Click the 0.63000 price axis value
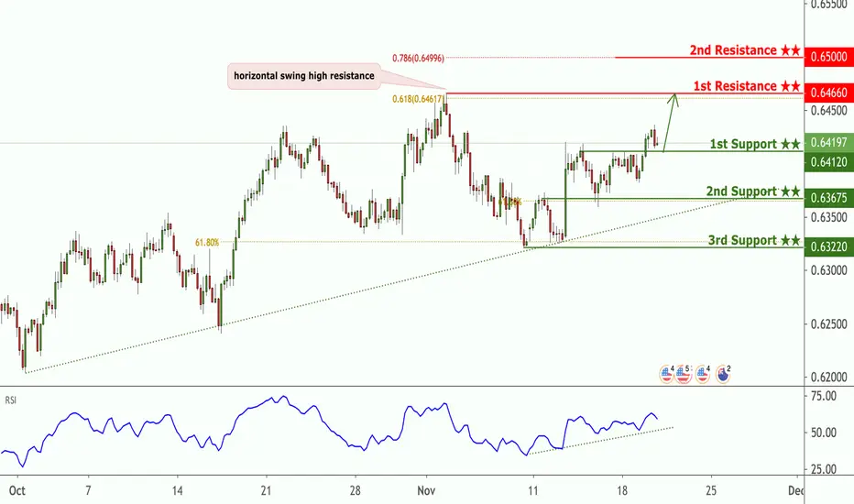The width and height of the screenshot is (854, 504). (x=829, y=270)
